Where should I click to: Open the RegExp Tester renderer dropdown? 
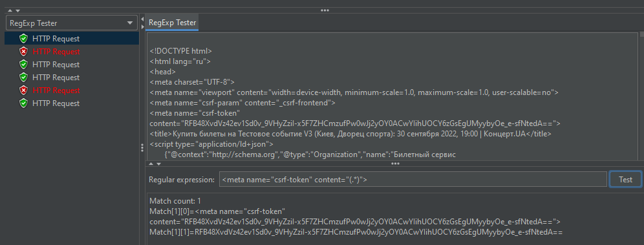72,23
